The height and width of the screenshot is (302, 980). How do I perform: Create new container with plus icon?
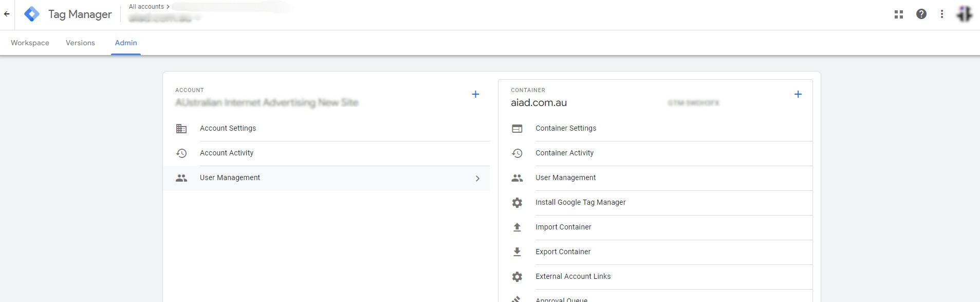click(x=798, y=94)
